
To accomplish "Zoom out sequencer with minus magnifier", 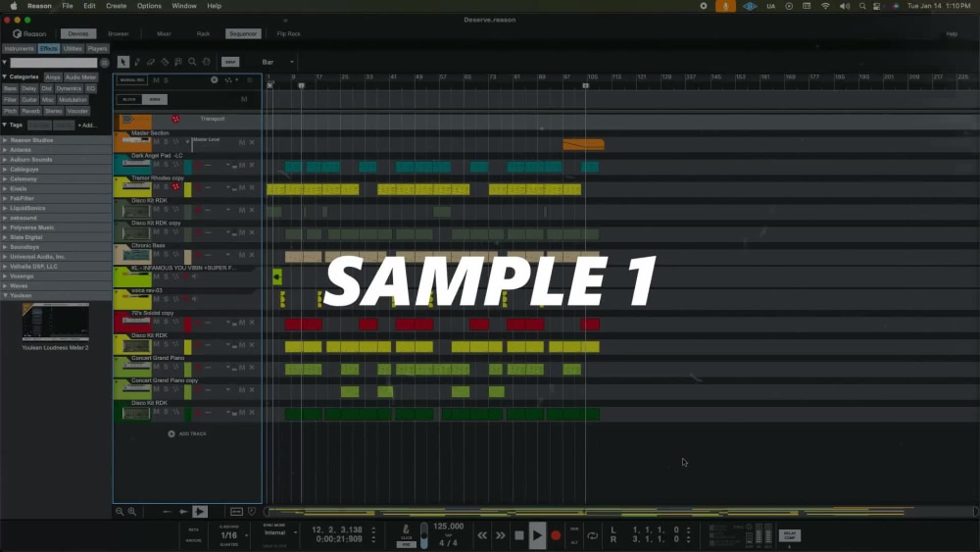I will coord(120,512).
